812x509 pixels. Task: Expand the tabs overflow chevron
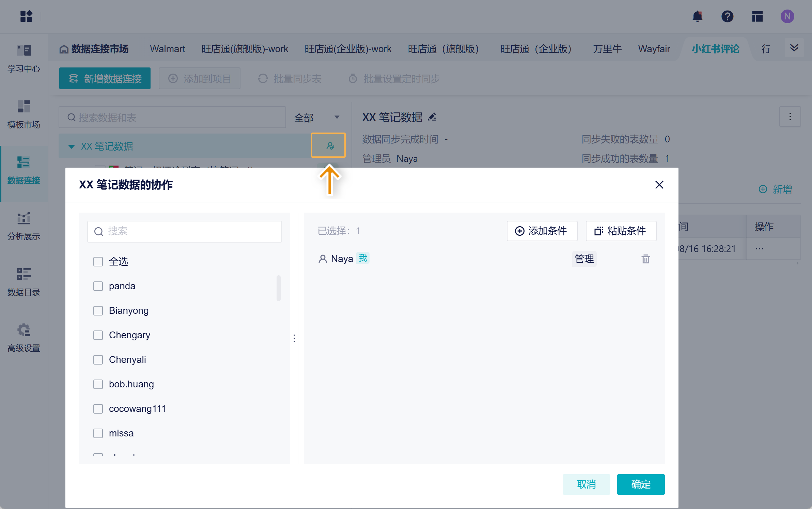794,48
